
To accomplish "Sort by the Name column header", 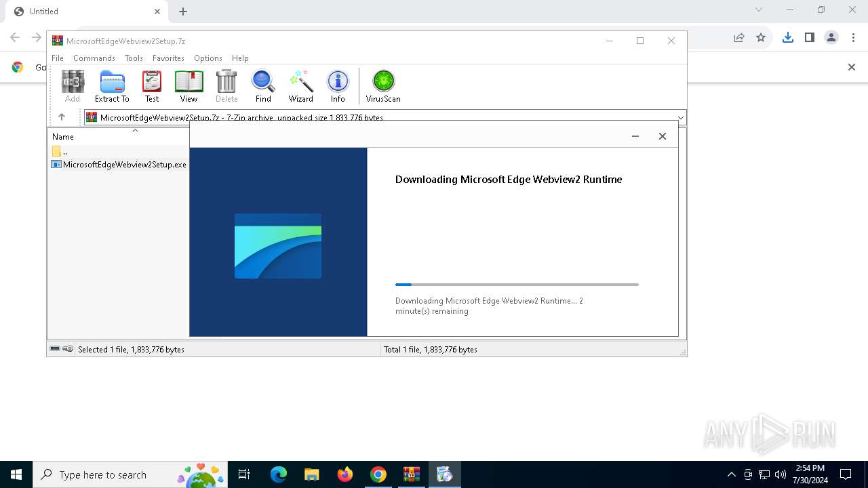I will pyautogui.click(x=63, y=137).
